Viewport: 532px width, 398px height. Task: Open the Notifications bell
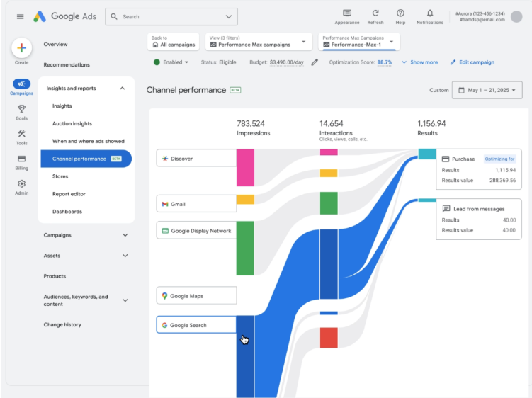[430, 13]
